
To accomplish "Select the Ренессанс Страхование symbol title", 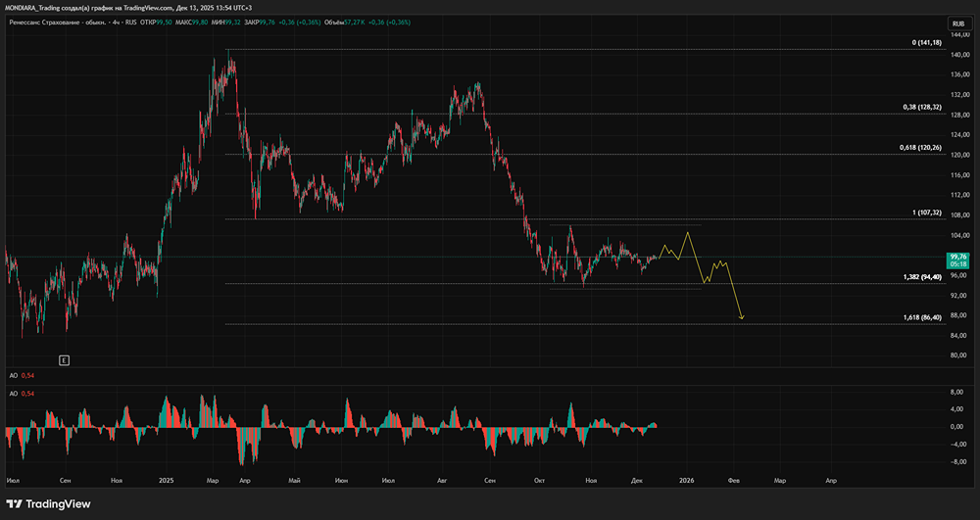I will click(49, 21).
